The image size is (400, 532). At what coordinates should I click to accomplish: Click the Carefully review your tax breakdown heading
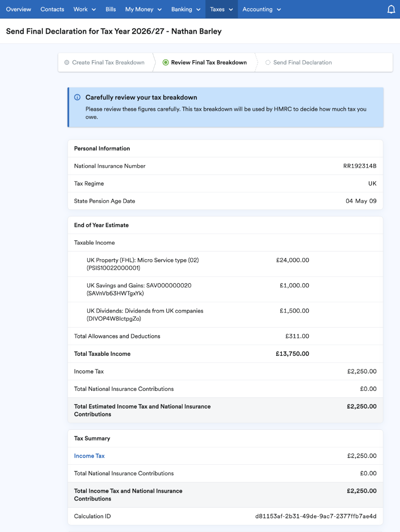coord(141,97)
